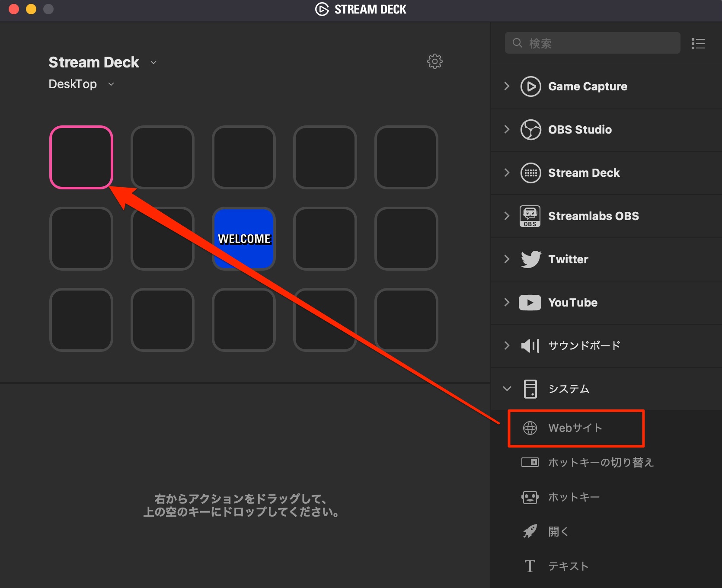This screenshot has height=588, width=722.
Task: Click the magnifier icon in search field
Action: pos(518,43)
